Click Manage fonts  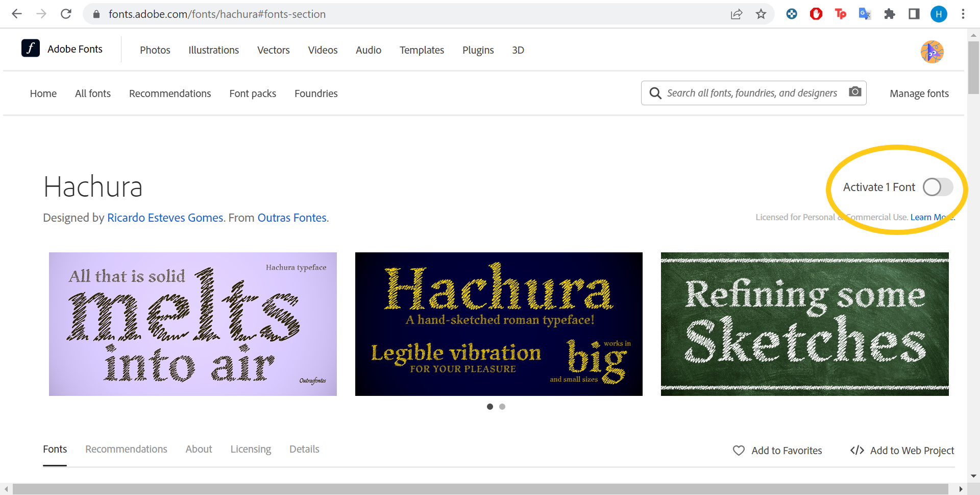tap(919, 93)
